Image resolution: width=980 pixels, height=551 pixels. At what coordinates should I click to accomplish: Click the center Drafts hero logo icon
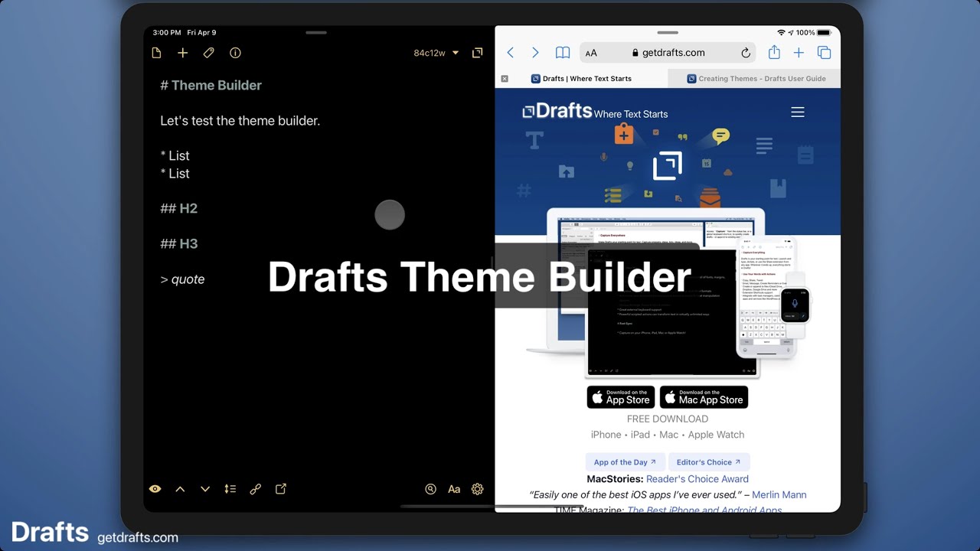(x=668, y=166)
